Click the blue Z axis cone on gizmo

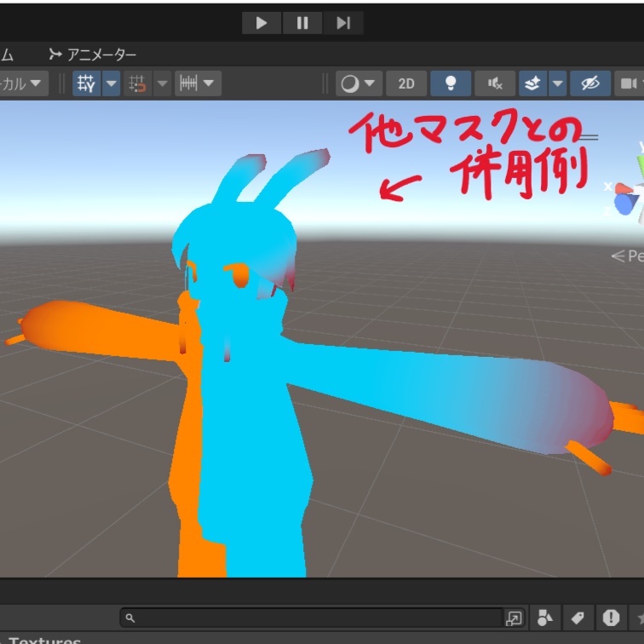click(624, 204)
